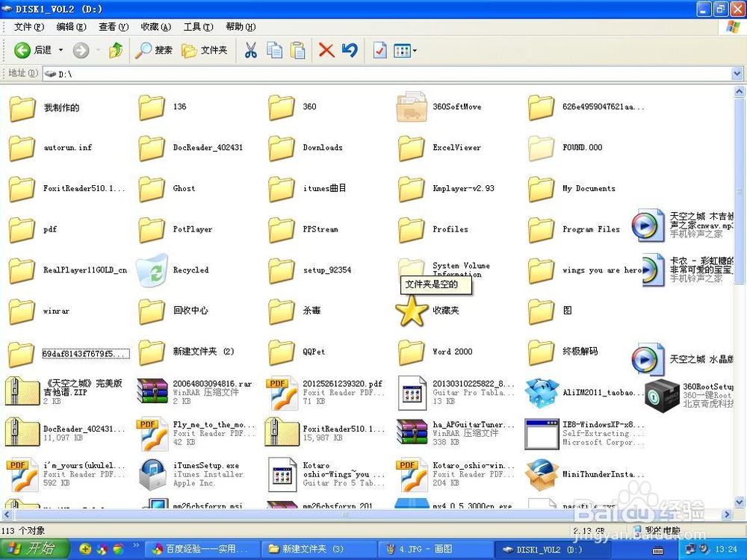The width and height of the screenshot is (747, 560).
Task: Select the Downloads folder
Action: point(306,148)
